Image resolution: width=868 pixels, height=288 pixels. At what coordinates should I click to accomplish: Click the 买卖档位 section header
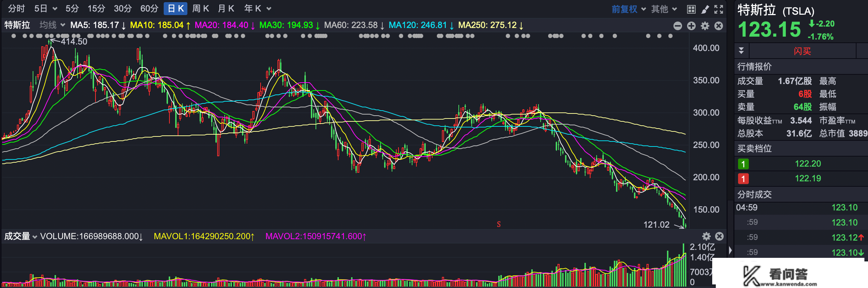click(x=755, y=148)
